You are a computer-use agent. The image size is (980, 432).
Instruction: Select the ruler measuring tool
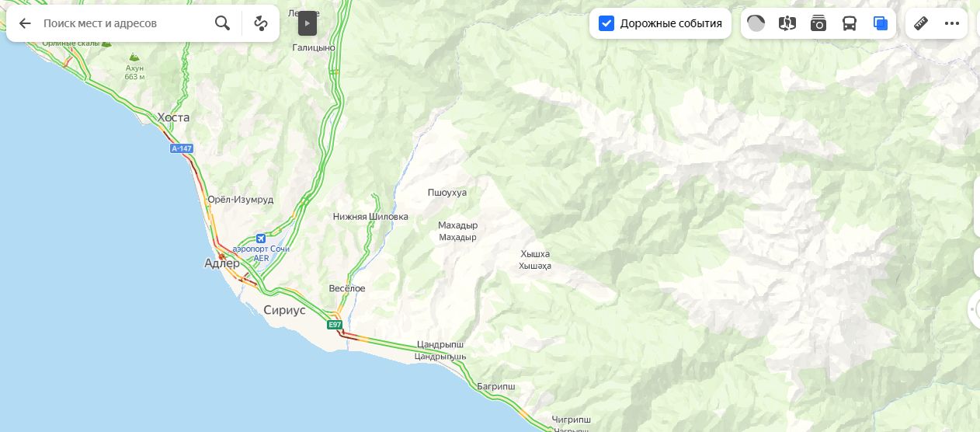(921, 23)
